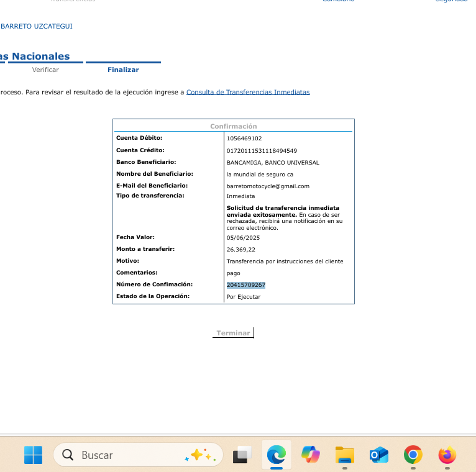The width and height of the screenshot is (476, 472).
Task: Open Task View from the taskbar
Action: click(x=242, y=455)
